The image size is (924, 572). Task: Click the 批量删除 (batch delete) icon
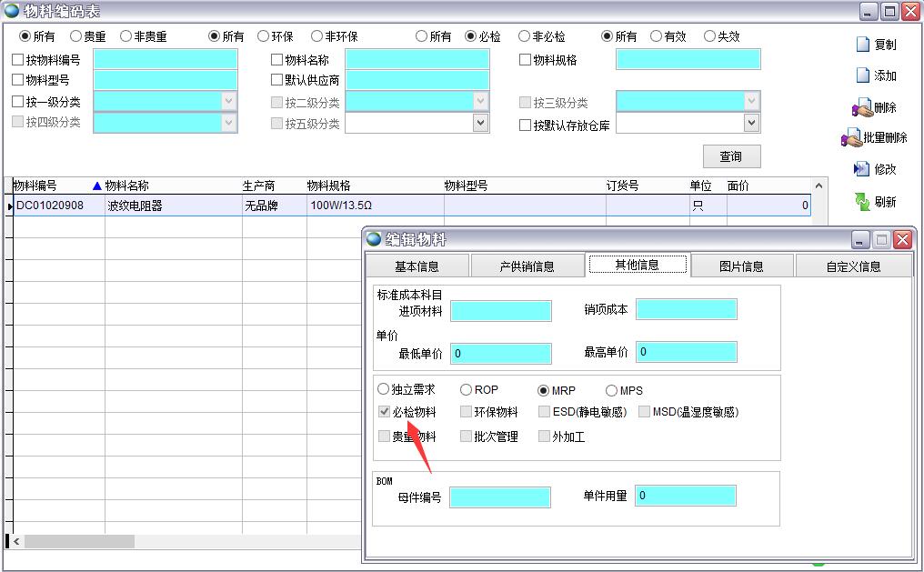(x=851, y=138)
